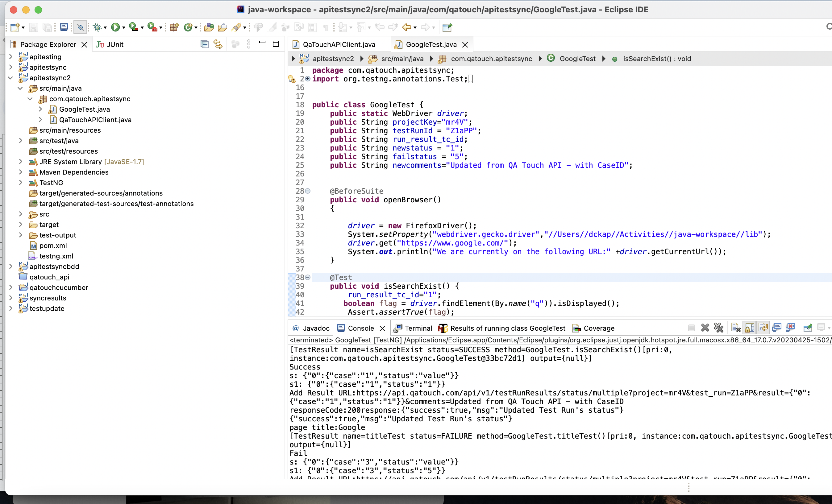The height and width of the screenshot is (504, 832).
Task: Close the Console tab
Action: pos(382,328)
